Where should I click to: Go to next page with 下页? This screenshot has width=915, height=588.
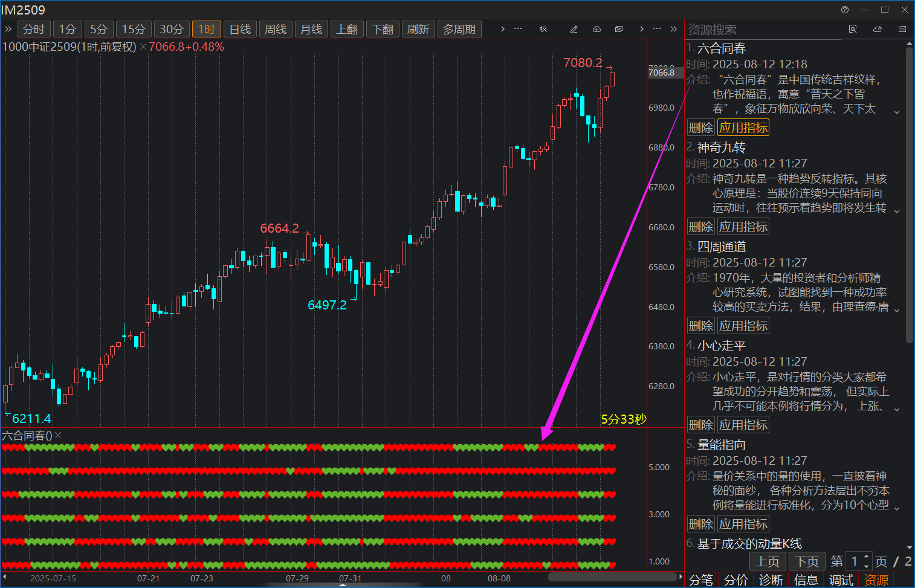pos(806,561)
